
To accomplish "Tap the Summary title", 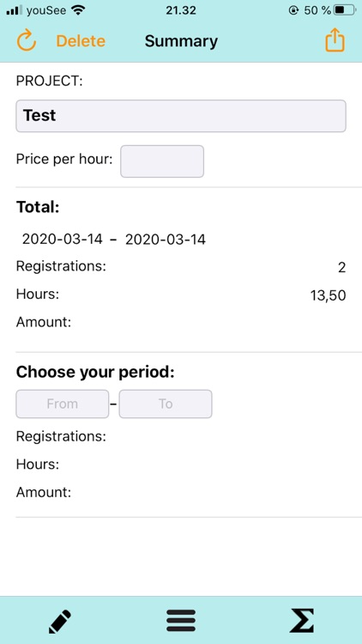I will click(x=181, y=41).
